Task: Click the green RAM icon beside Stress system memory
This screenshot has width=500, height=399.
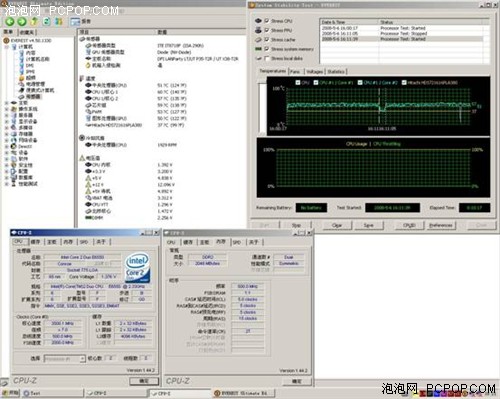Action: pyautogui.click(x=258, y=49)
